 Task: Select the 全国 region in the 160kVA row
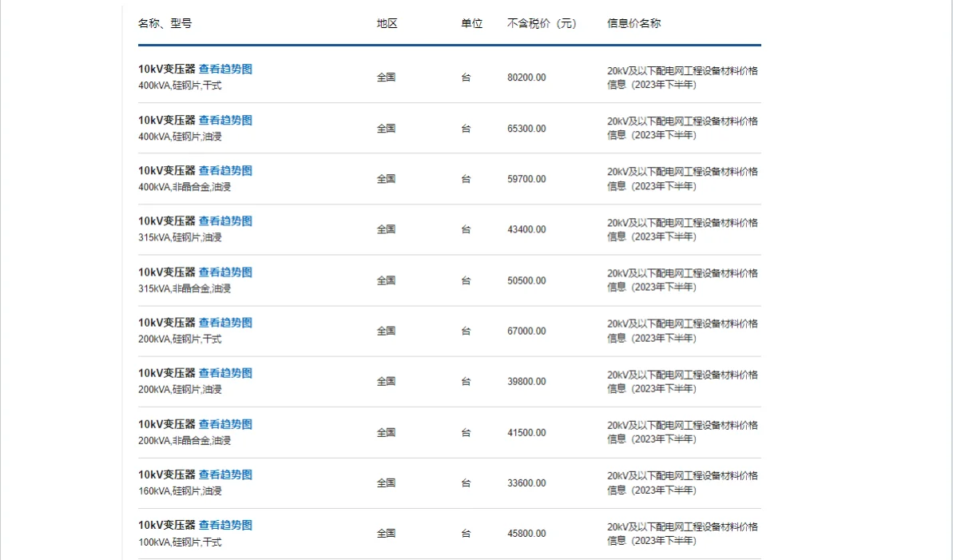(x=387, y=482)
